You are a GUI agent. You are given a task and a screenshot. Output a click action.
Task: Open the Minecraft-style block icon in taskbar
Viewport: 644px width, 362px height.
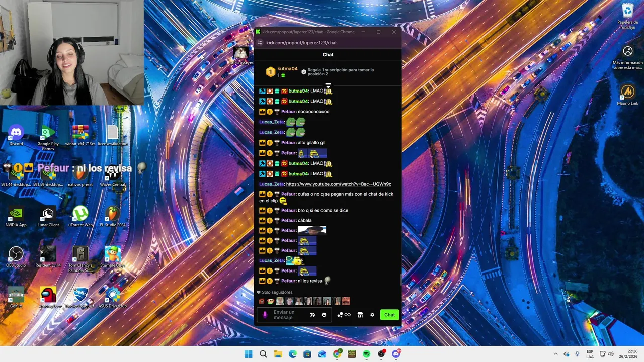352,354
